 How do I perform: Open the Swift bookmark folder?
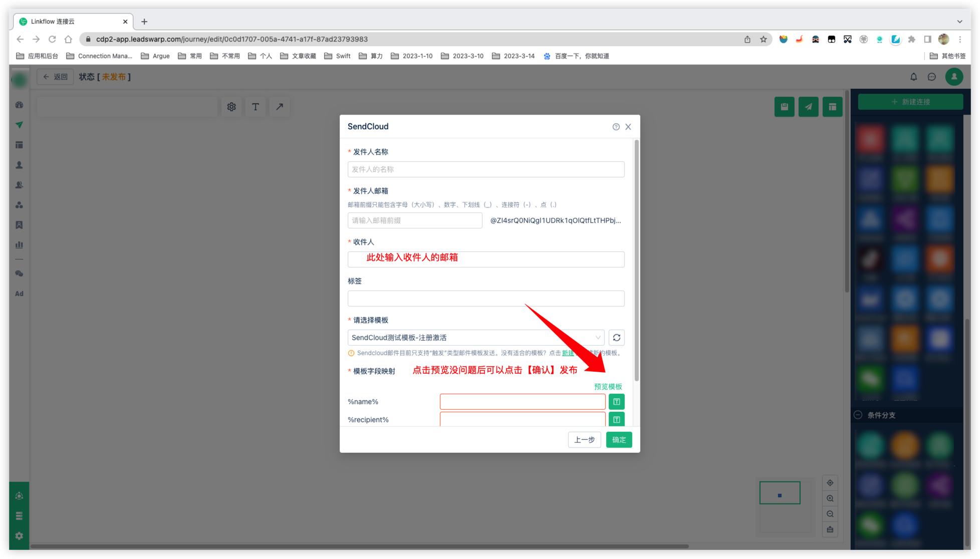[337, 56]
